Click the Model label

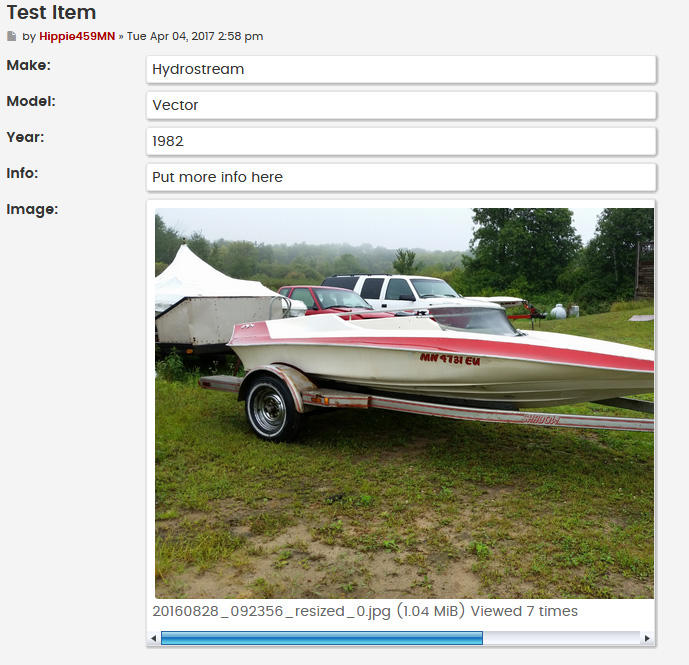[x=31, y=101]
